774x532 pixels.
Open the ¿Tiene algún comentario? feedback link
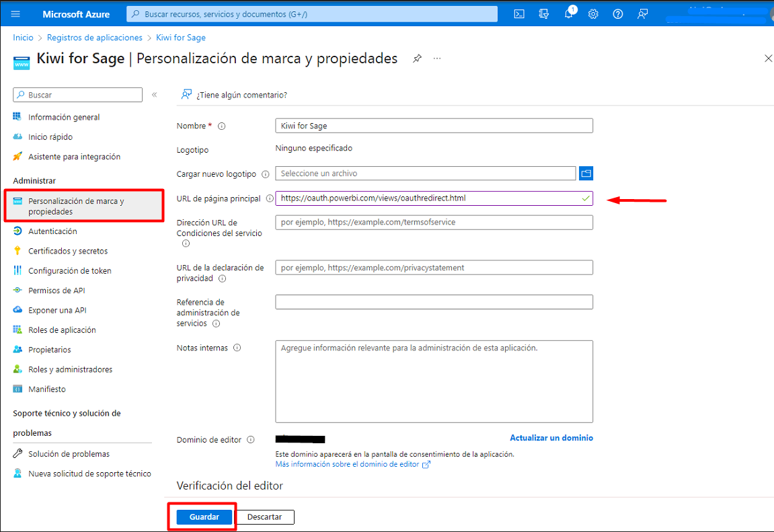235,95
